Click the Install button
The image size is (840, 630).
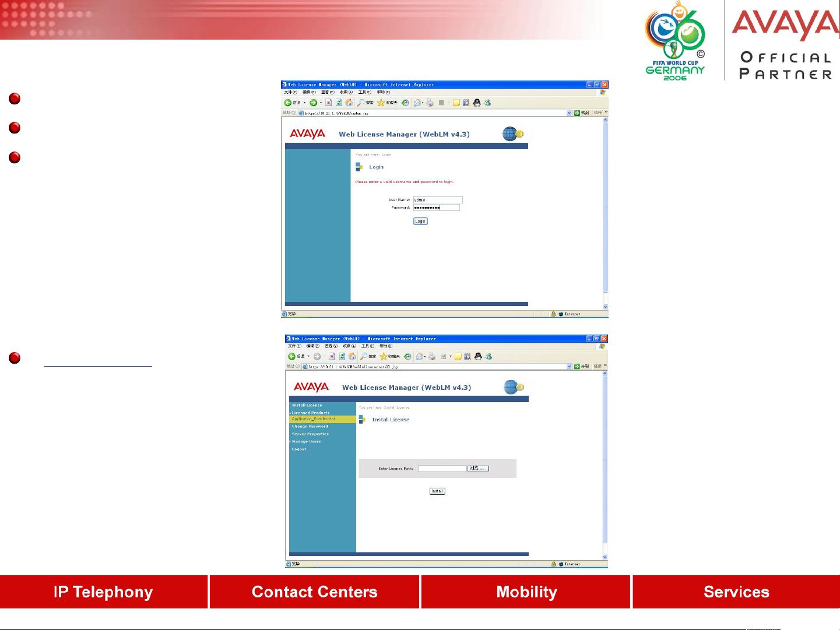(x=437, y=491)
